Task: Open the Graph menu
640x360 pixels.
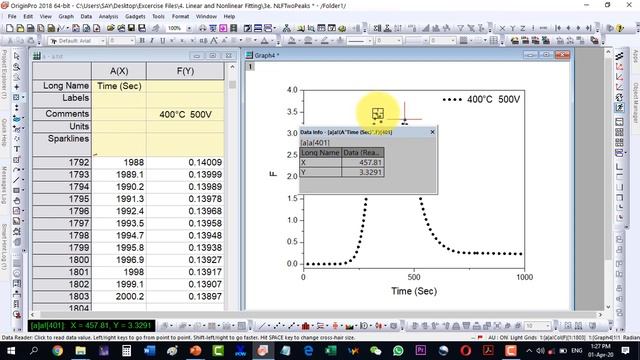Action: (66, 16)
